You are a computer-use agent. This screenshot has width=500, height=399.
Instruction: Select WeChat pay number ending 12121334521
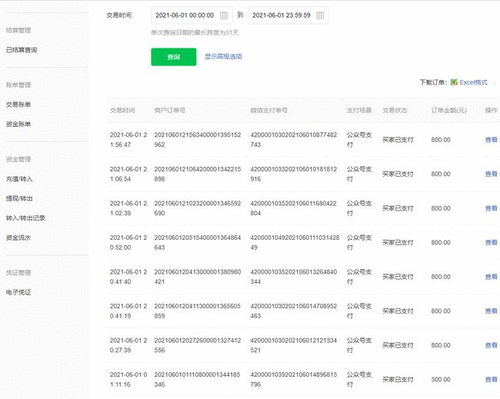(x=294, y=345)
